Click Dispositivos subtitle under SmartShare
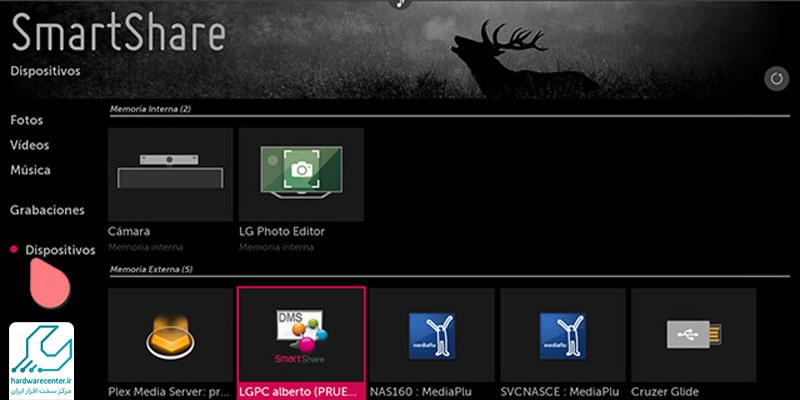Screen dimensions: 800x400 point(45,71)
